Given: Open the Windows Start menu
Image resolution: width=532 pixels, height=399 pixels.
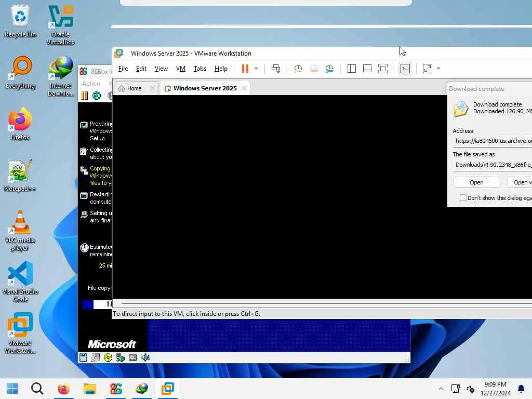Looking at the screenshot, I should click(x=12, y=389).
